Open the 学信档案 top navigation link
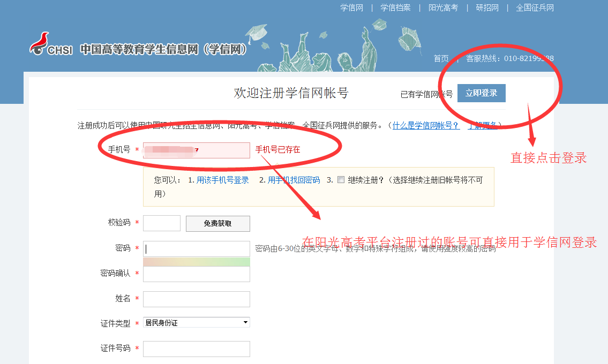This screenshot has height=364, width=608. [395, 7]
